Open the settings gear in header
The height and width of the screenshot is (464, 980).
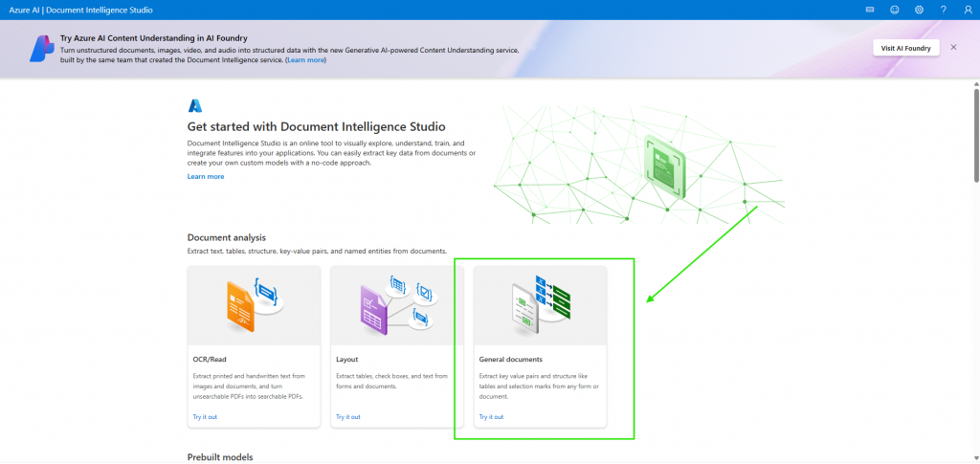point(919,10)
